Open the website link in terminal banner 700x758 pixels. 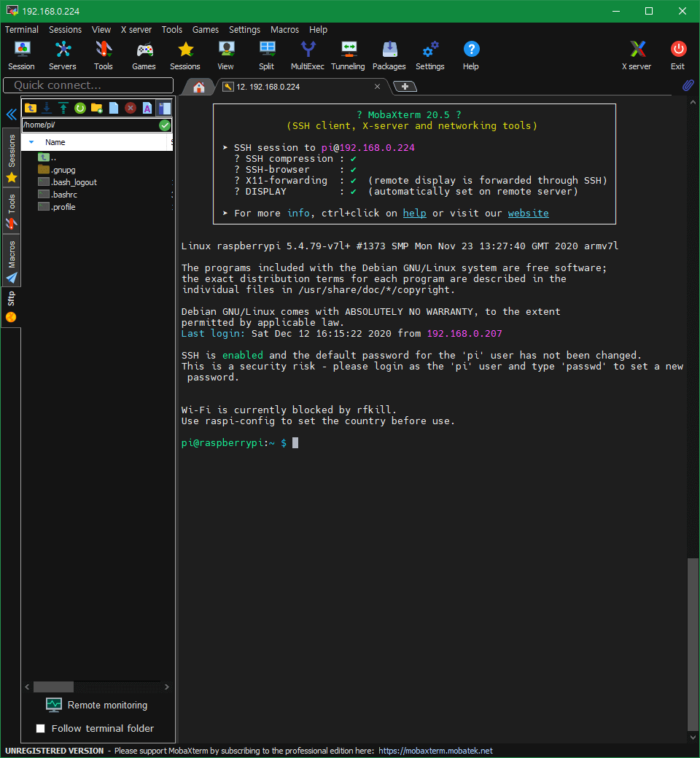point(528,213)
